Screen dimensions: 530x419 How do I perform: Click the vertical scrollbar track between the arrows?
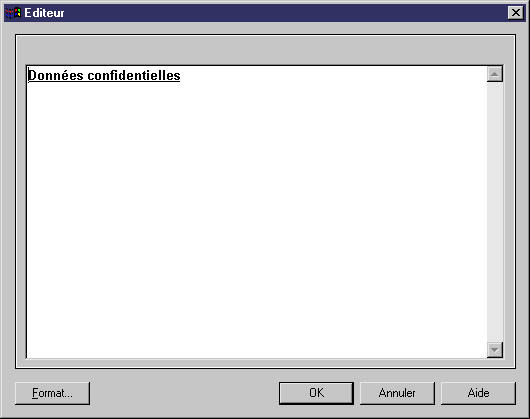coord(495,212)
